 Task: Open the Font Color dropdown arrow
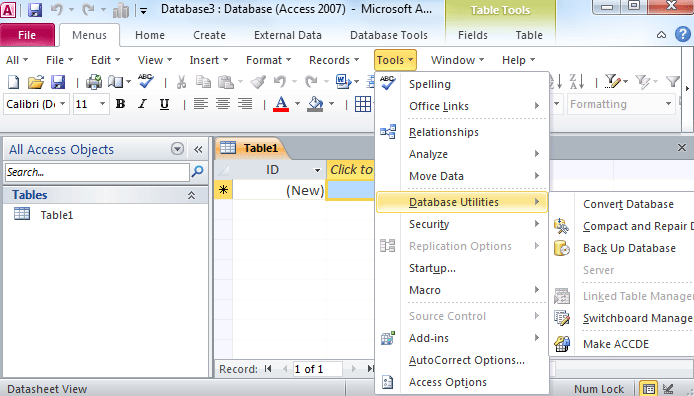tap(297, 104)
